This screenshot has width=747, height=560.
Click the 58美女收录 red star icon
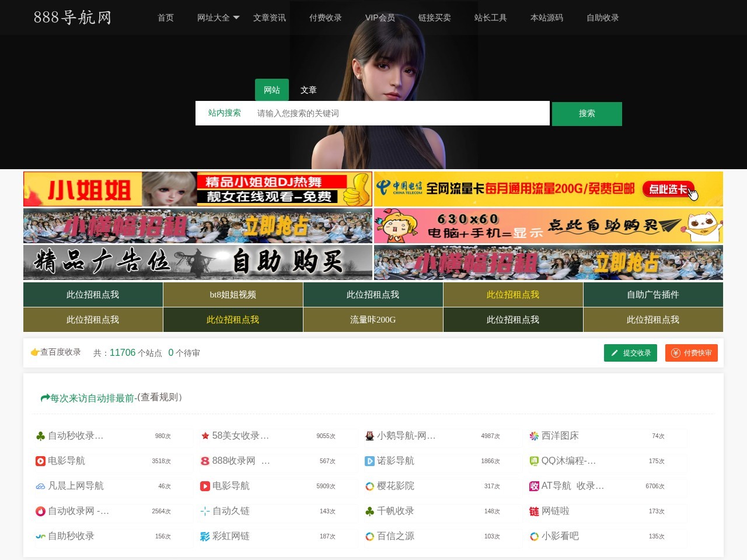(205, 436)
